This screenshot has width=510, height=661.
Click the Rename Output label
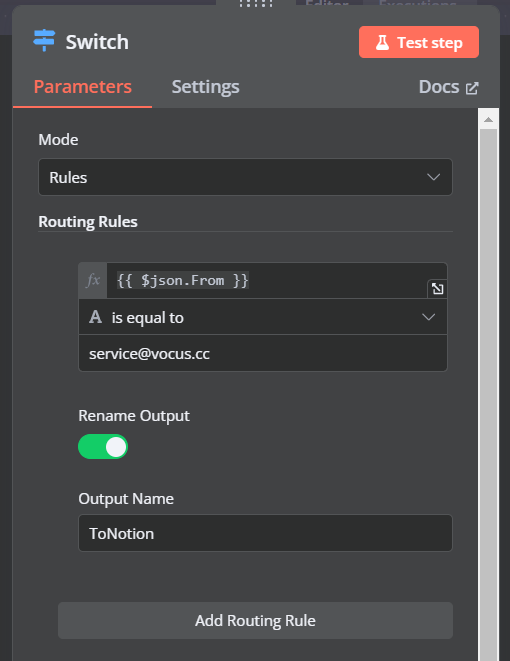pyautogui.click(x=134, y=416)
